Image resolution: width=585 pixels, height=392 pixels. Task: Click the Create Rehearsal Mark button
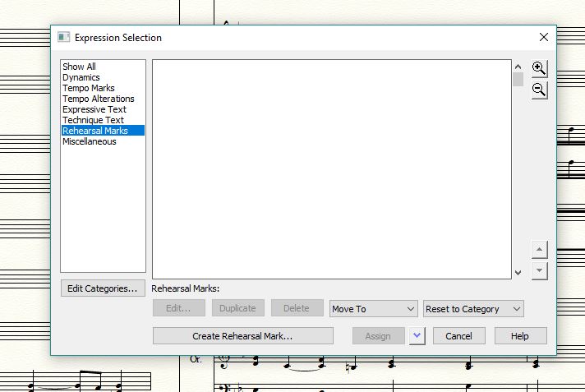(242, 335)
